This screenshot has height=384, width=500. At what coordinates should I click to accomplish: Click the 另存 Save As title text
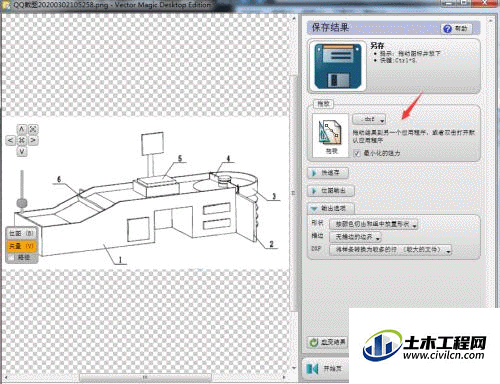[x=377, y=45]
